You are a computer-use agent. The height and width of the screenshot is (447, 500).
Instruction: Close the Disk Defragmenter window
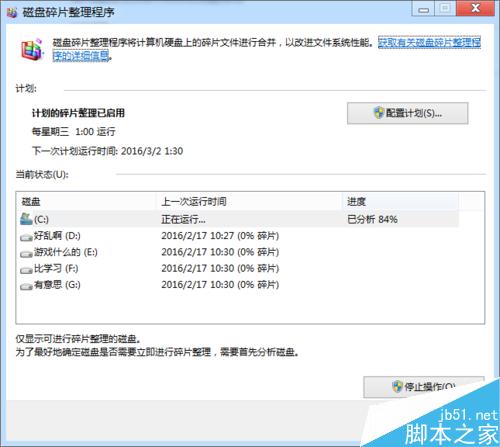tap(475, 9)
